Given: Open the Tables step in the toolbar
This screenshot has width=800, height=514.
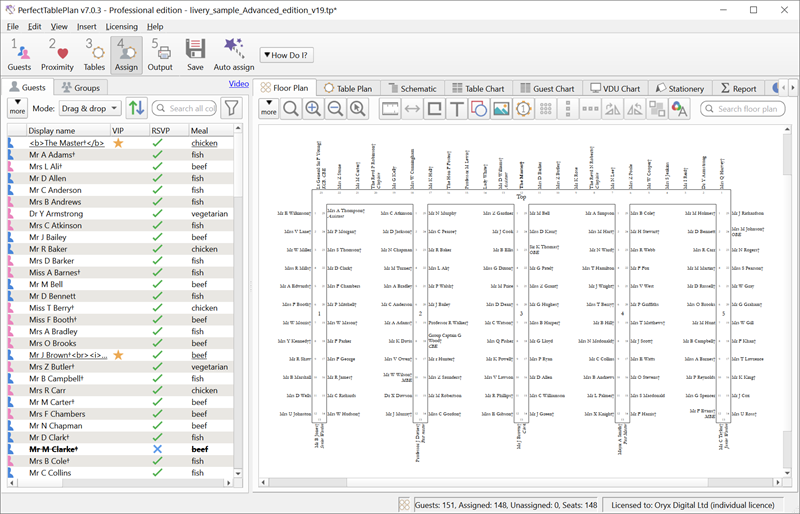Looking at the screenshot, I should 94,55.
